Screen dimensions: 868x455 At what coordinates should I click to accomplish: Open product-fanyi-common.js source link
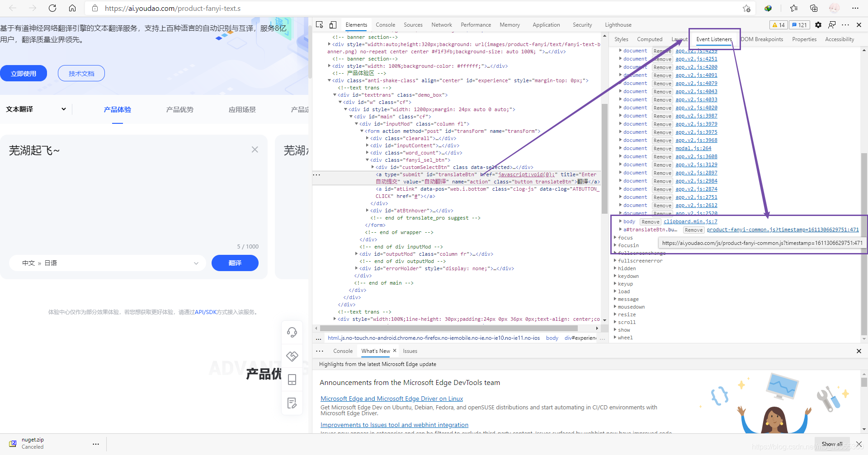coord(783,230)
